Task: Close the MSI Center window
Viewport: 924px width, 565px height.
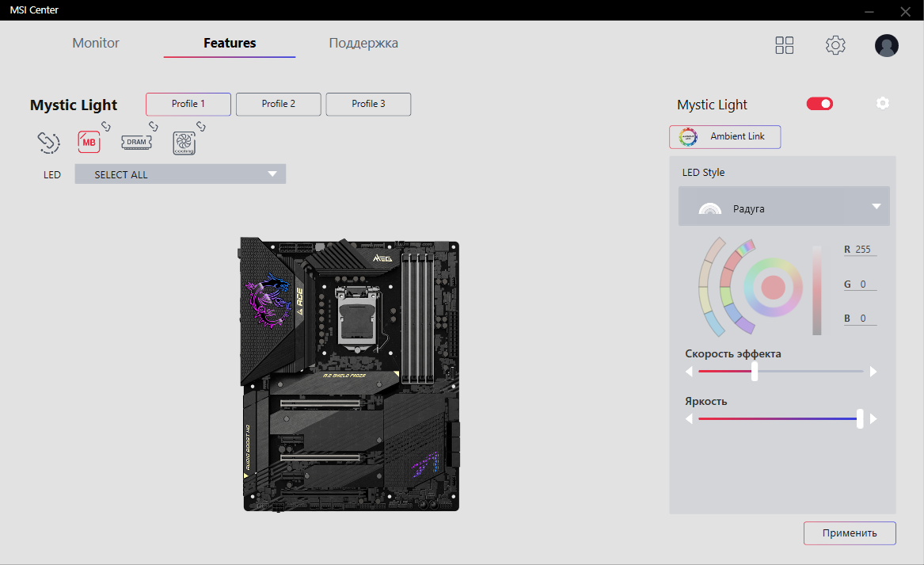Action: click(x=905, y=11)
